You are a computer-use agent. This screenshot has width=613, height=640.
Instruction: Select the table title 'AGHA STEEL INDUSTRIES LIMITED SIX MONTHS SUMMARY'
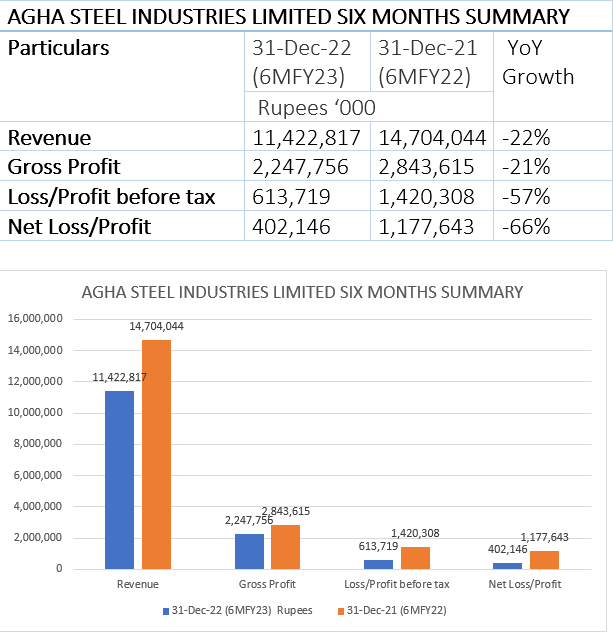click(288, 17)
